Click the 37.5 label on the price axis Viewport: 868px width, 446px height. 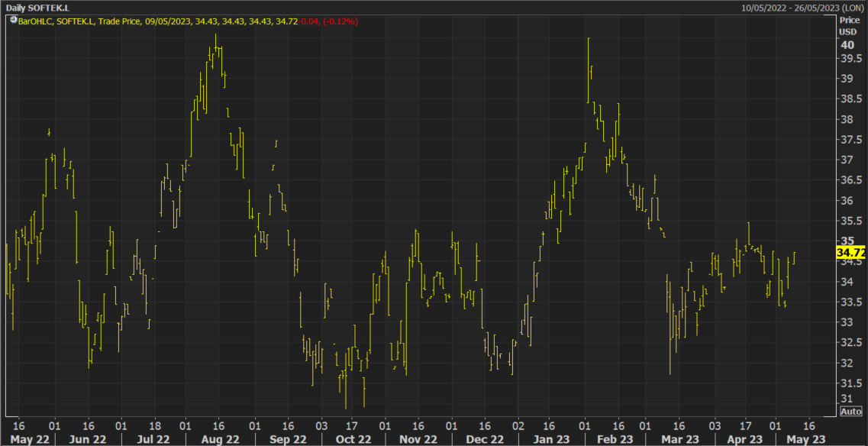pos(847,140)
